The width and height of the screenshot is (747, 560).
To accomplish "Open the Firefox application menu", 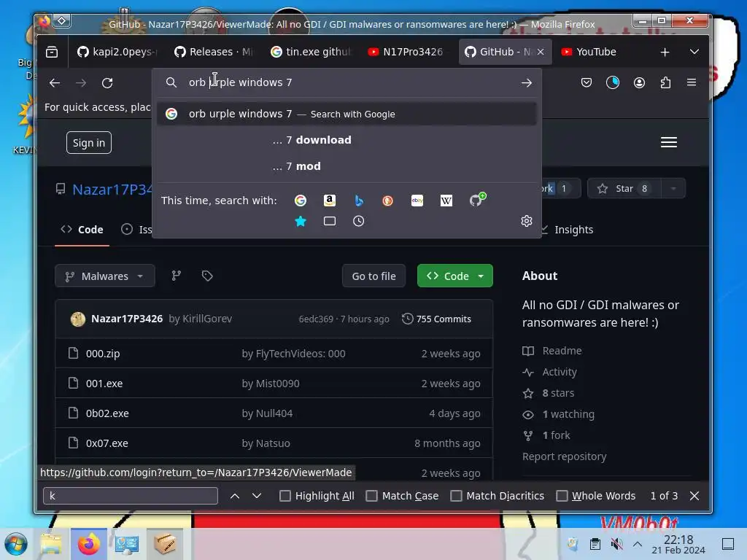I will (692, 82).
